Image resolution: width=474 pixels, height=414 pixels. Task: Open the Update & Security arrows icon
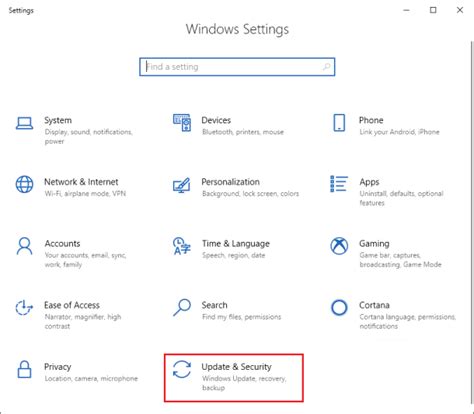pos(182,369)
